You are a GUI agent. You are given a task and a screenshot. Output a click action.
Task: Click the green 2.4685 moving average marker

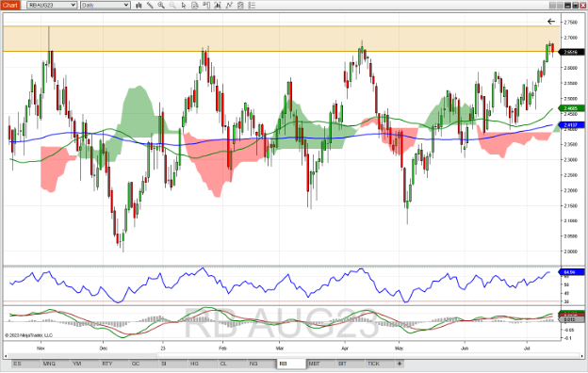[x=572, y=108]
